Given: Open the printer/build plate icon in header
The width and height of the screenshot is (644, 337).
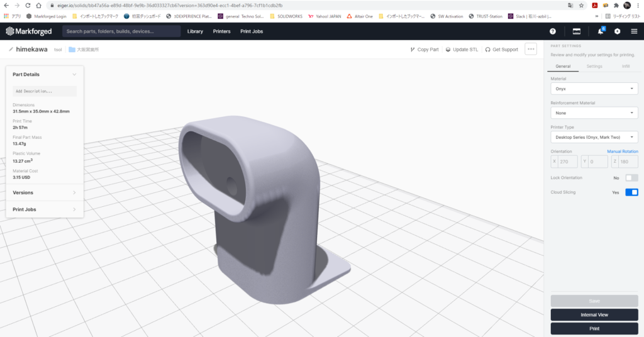Looking at the screenshot, I should click(577, 31).
